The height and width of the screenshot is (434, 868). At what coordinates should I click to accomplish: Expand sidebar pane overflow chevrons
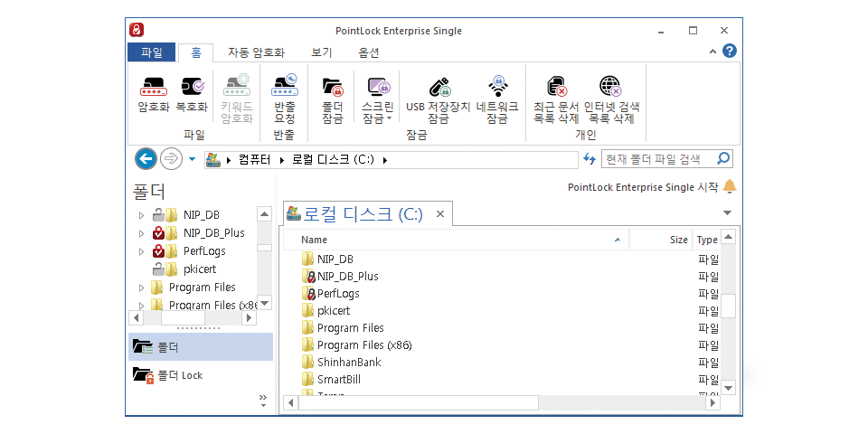pos(263,401)
